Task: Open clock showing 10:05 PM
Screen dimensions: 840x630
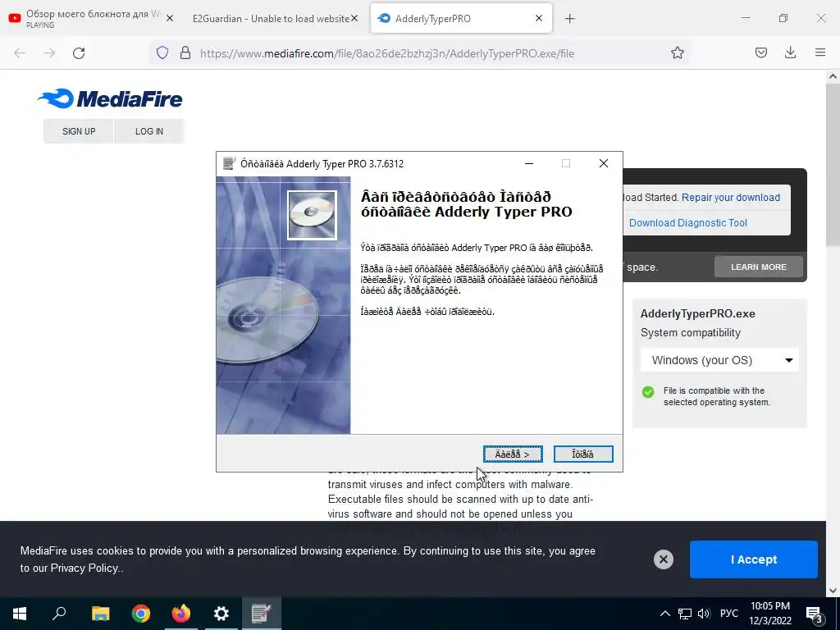Action: click(769, 614)
